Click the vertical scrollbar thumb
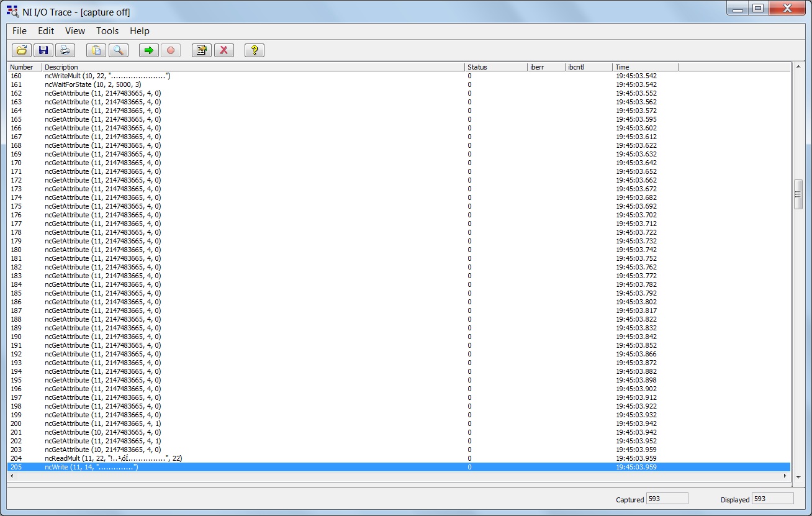This screenshot has width=812, height=516. [x=798, y=195]
